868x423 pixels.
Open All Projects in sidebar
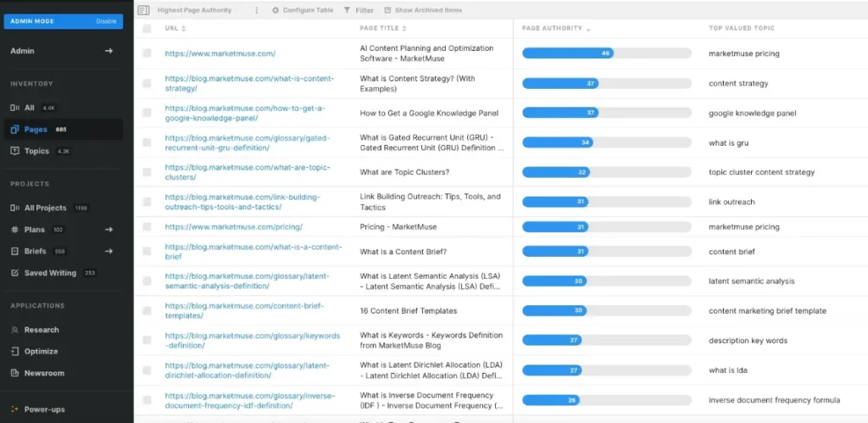coord(46,209)
